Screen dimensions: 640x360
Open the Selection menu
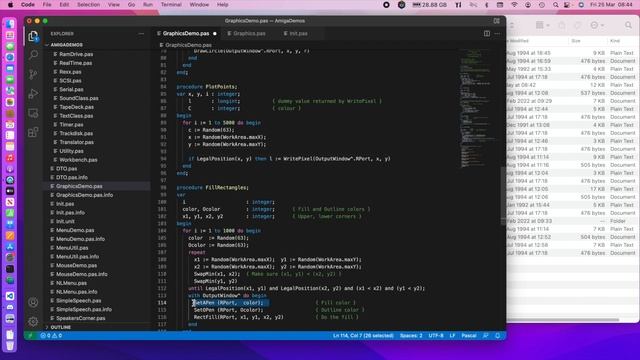tap(89, 5)
